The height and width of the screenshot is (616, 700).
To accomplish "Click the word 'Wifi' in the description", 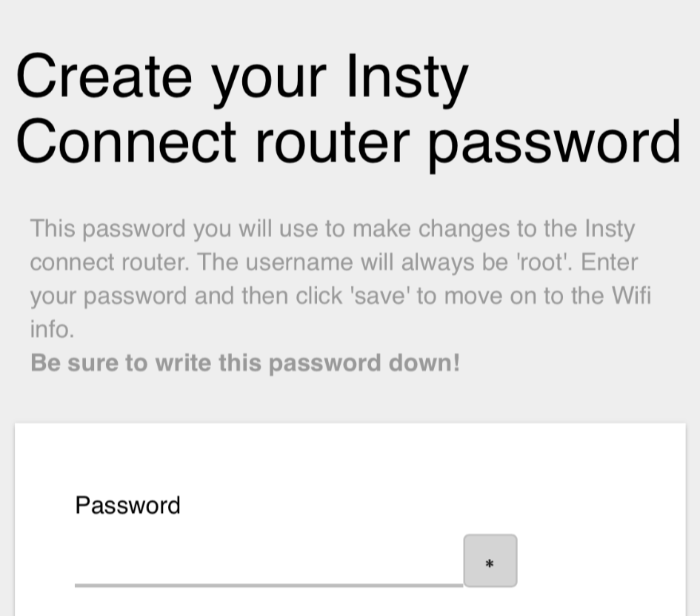I will pyautogui.click(x=630, y=296).
